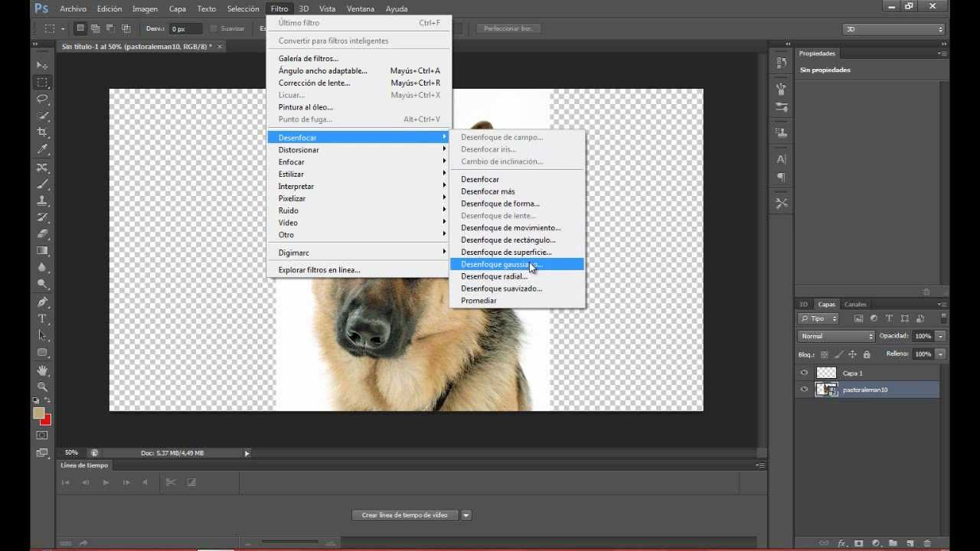Image resolution: width=980 pixels, height=551 pixels.
Task: Open the marquee tool preset picker arrow
Action: (62, 29)
